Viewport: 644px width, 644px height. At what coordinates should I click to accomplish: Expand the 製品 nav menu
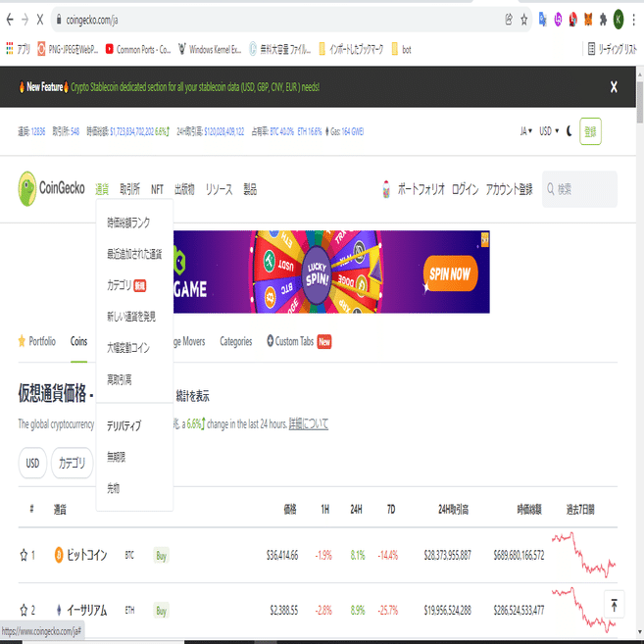point(250,189)
